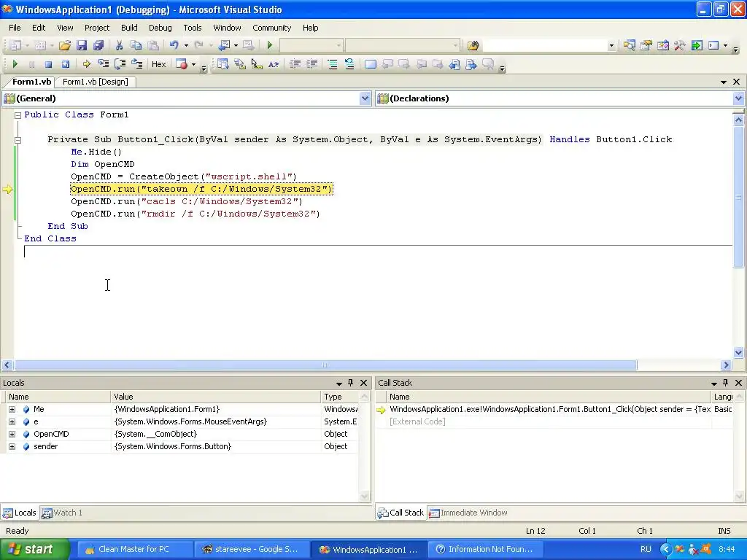Collapse the Button1_Click Sub outlining node

[18, 140]
